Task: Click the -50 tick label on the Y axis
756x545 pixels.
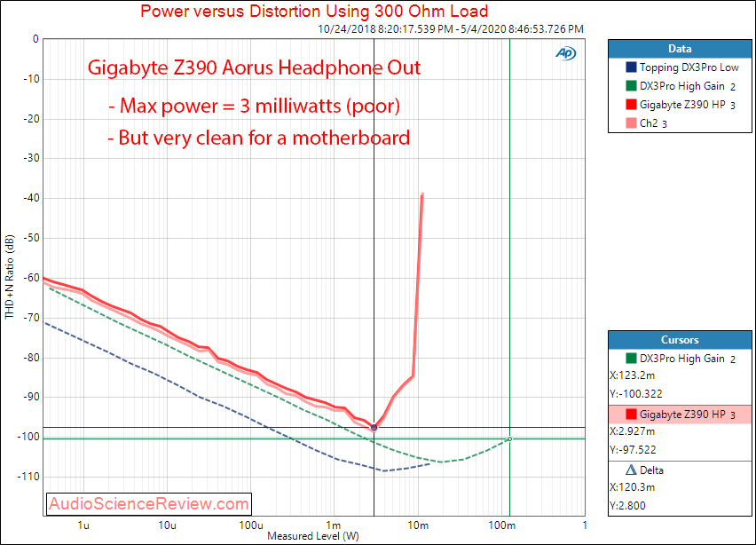Action: [31, 238]
